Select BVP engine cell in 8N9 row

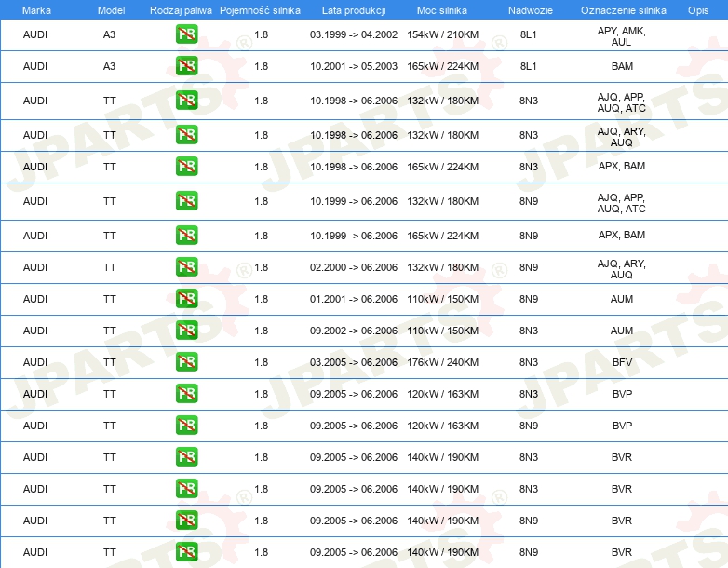(x=622, y=426)
